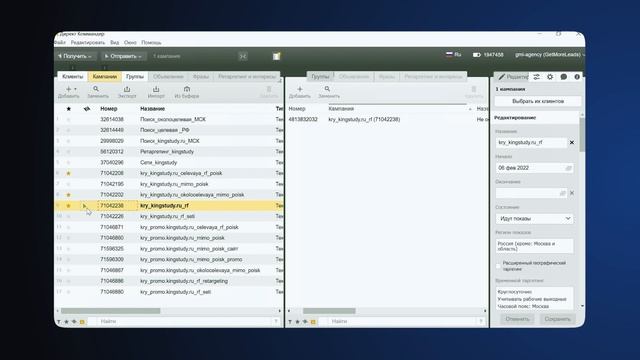The height and width of the screenshot is (360, 640).
Task: Open the comment bubble icon in inspector
Action: tap(564, 77)
